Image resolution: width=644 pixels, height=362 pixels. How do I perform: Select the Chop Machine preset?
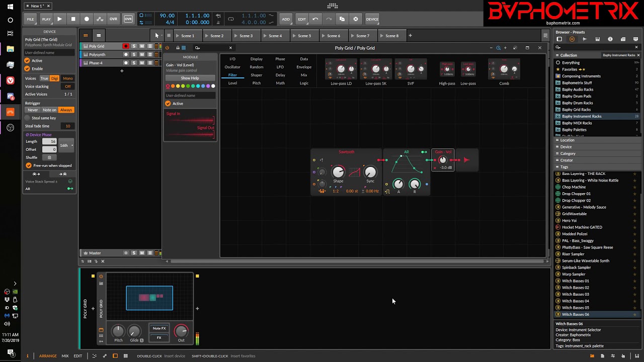click(x=574, y=187)
